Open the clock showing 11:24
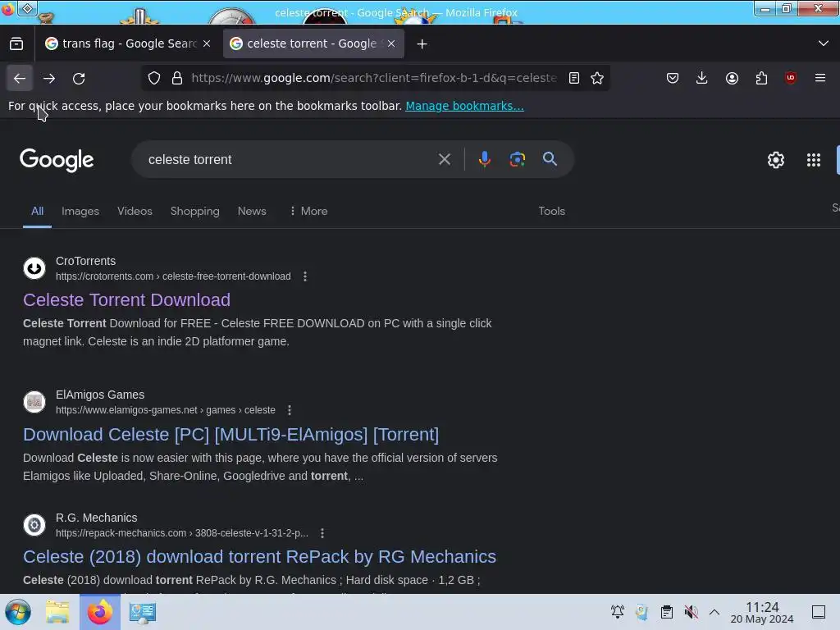This screenshot has width=840, height=630. click(762, 612)
